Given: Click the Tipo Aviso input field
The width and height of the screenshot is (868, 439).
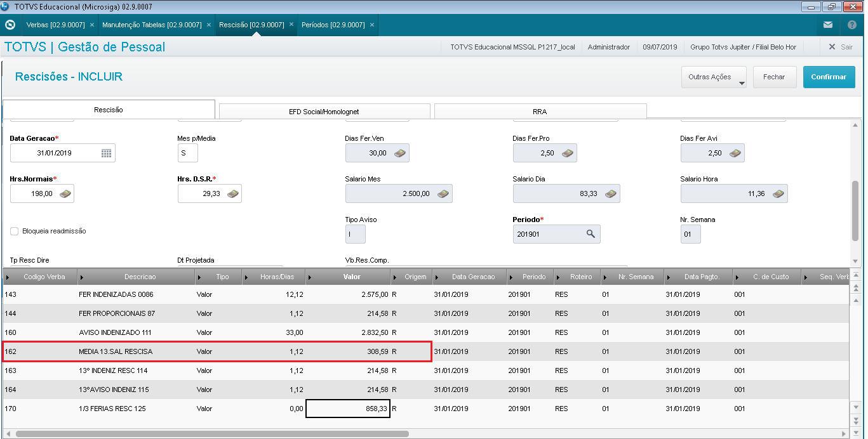Looking at the screenshot, I should click(x=356, y=234).
